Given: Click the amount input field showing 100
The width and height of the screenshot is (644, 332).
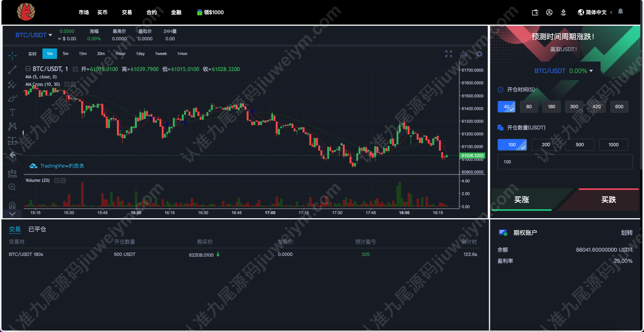Looking at the screenshot, I should (565, 162).
